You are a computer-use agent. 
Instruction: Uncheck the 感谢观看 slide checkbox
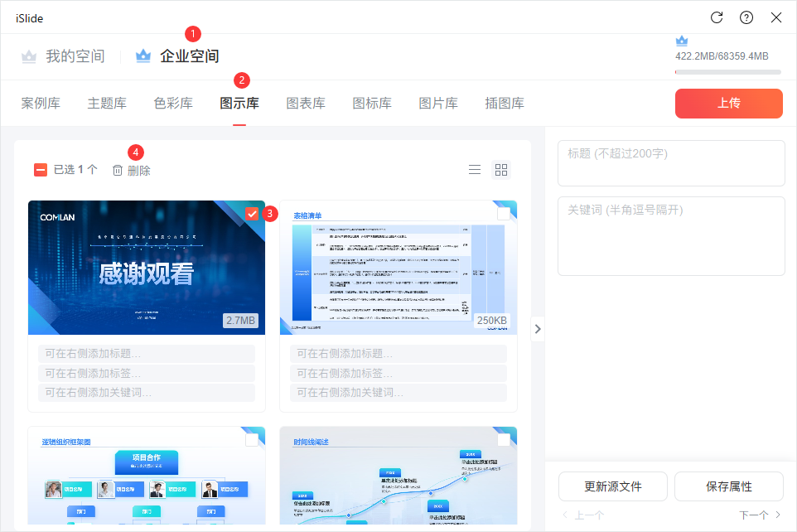click(x=252, y=214)
